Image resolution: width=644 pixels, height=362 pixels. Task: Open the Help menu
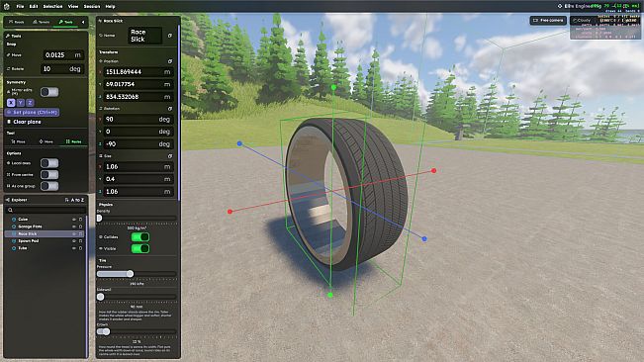click(110, 7)
